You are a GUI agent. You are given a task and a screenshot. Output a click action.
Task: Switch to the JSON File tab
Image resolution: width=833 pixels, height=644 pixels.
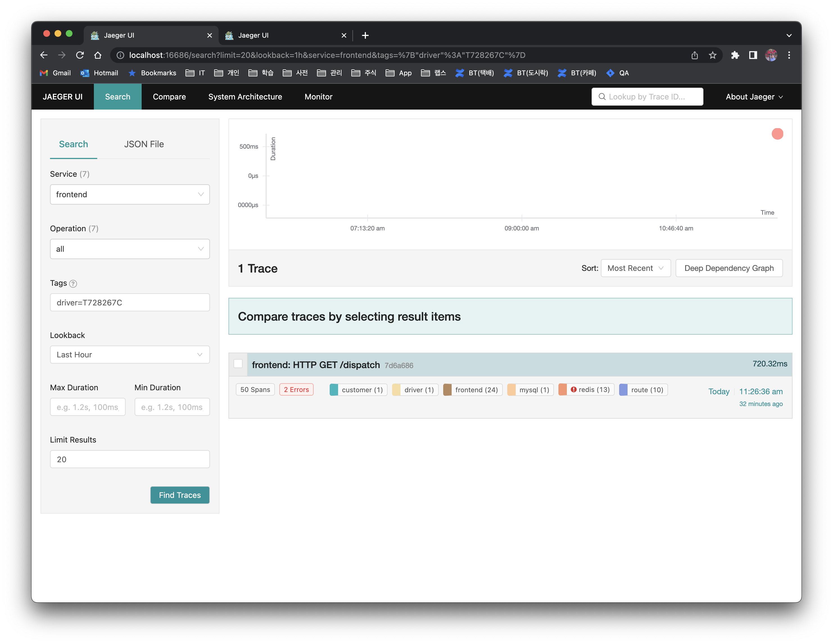[144, 144]
